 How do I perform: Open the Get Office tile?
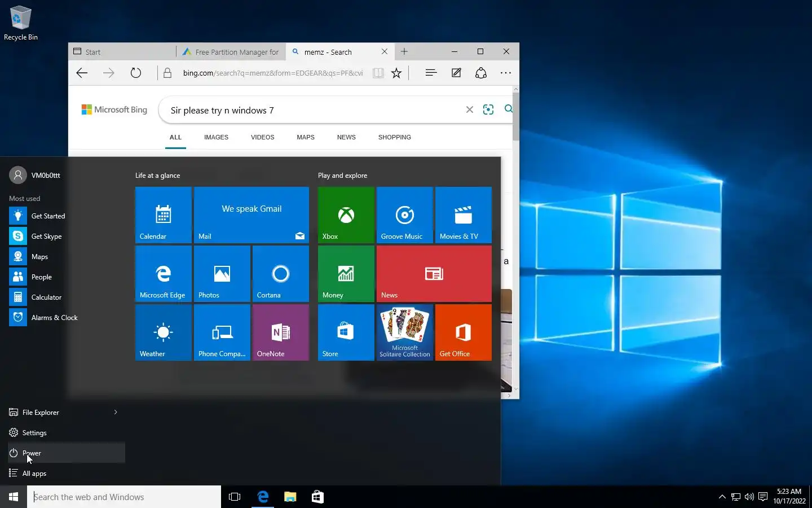464,332
